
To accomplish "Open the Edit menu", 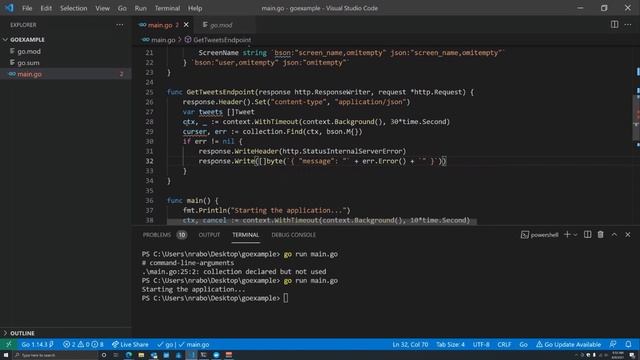I will click(46, 8).
